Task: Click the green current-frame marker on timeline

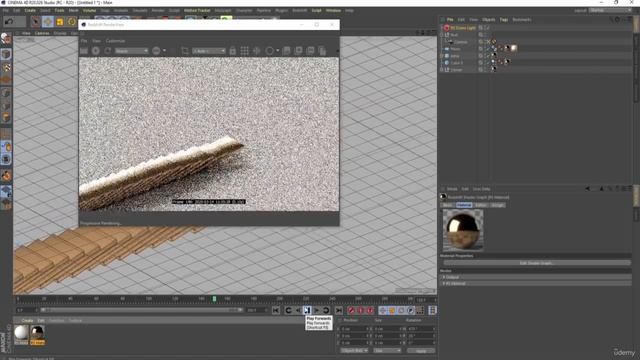Action: pos(214,299)
